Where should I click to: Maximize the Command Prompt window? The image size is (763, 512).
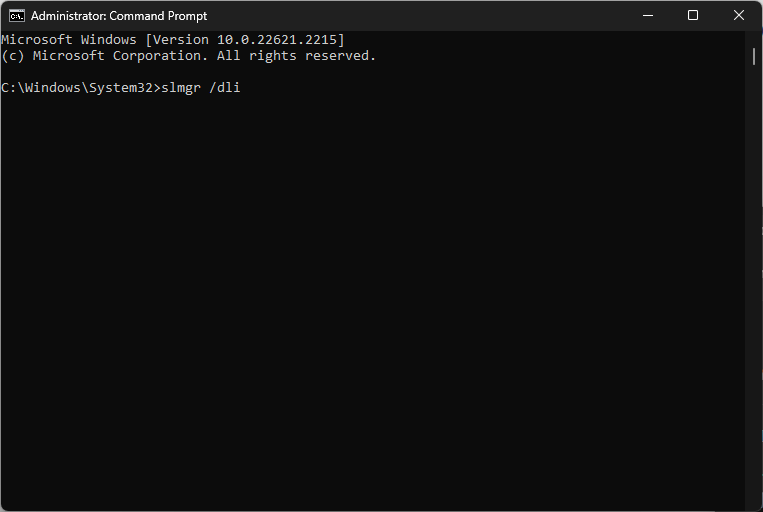pos(693,16)
